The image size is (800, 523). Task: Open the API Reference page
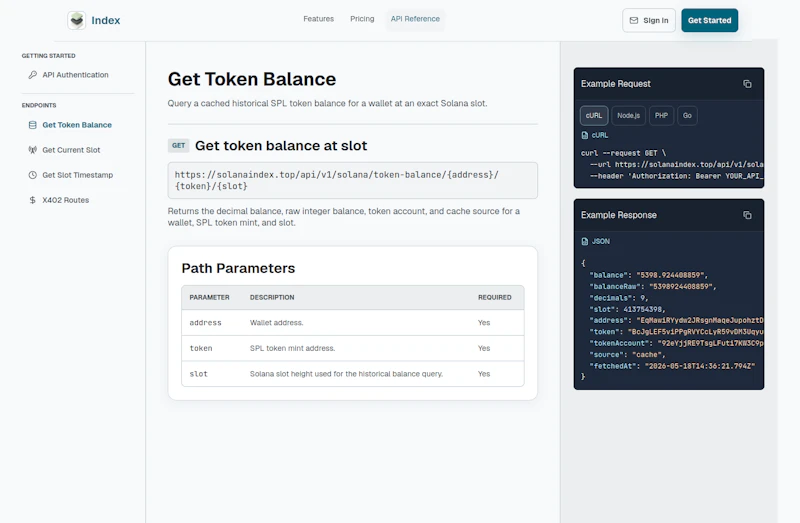coord(415,19)
